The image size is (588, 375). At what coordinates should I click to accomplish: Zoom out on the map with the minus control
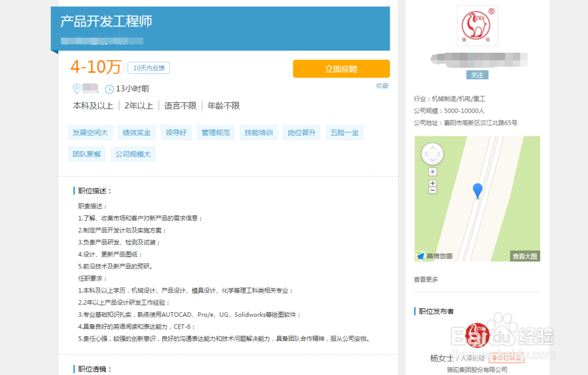click(x=433, y=190)
